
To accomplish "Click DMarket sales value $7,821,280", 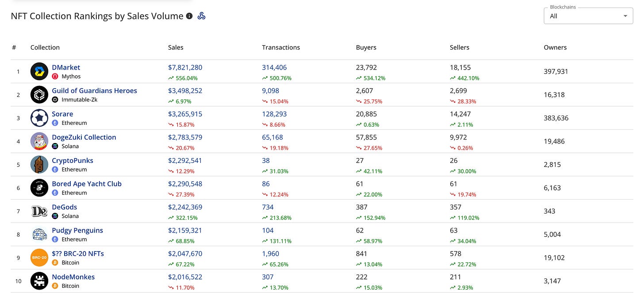I will (x=185, y=67).
